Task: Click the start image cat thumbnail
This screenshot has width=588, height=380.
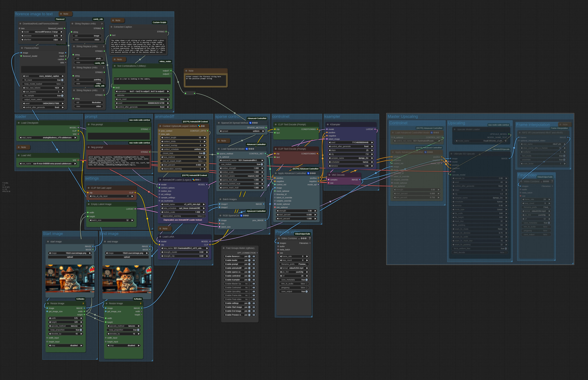Action: 70,279
